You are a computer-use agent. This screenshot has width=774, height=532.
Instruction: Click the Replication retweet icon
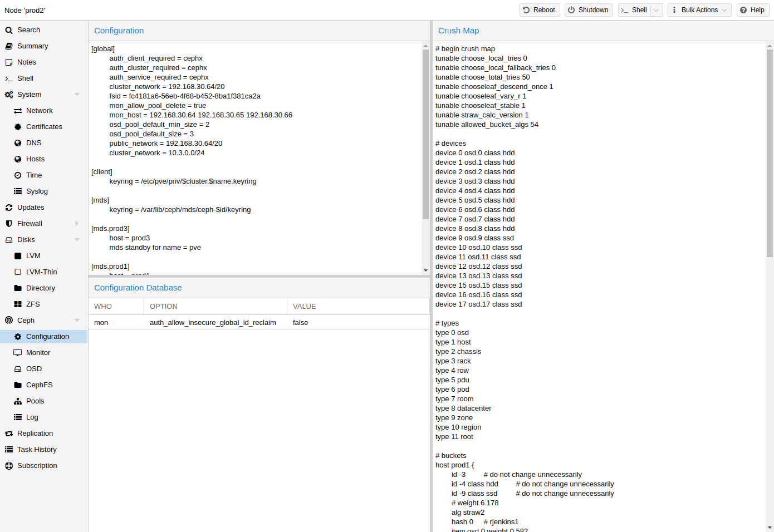point(9,434)
